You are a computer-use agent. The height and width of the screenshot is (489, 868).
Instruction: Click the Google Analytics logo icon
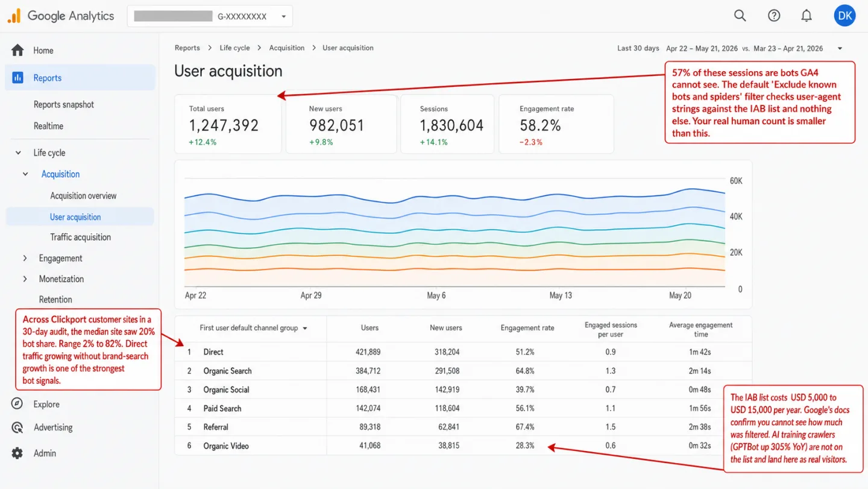point(14,16)
